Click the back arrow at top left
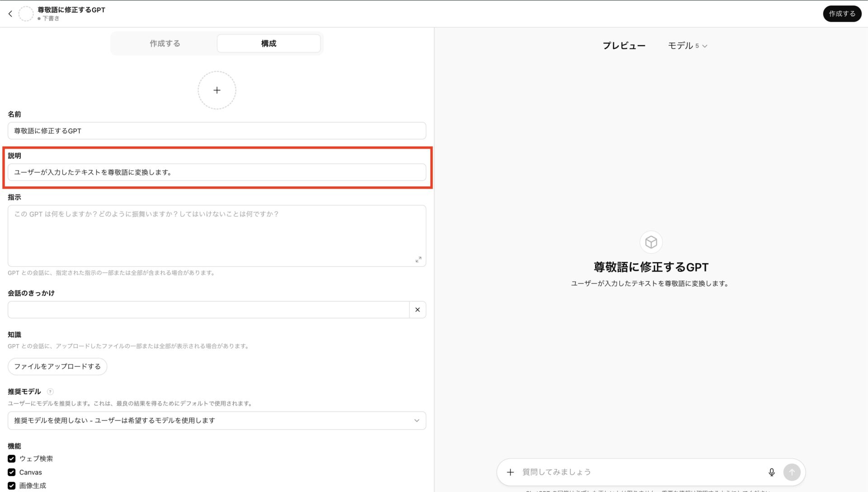The width and height of the screenshot is (868, 492). pos(10,14)
